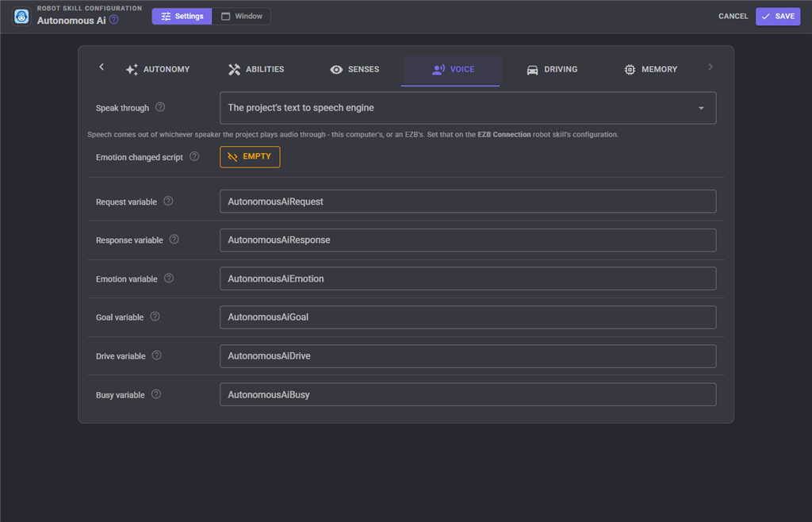Open the Memory tab
The height and width of the screenshot is (522, 812).
click(651, 69)
